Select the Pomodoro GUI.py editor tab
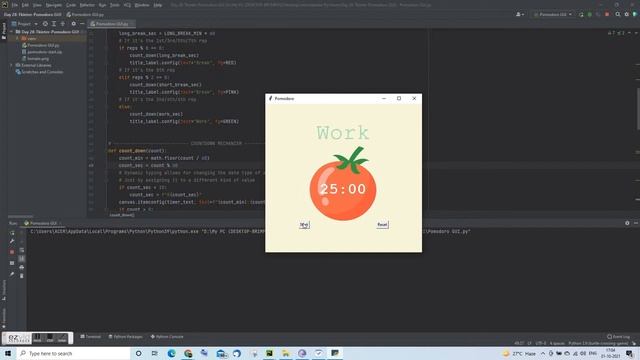Image resolution: width=640 pixels, height=360 pixels. click(x=112, y=24)
